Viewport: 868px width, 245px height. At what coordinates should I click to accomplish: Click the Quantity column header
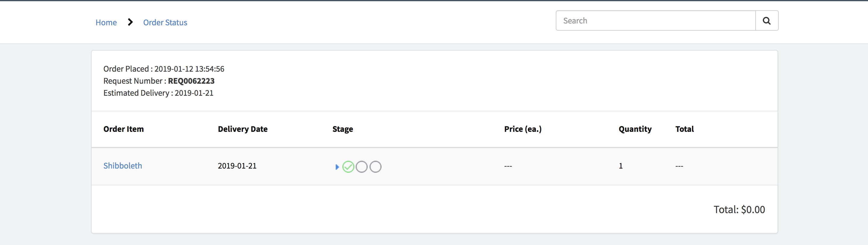coord(635,129)
